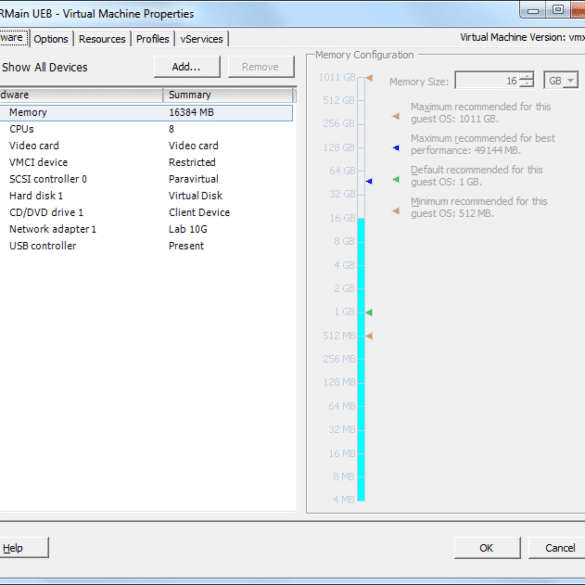Click the Lab 10G network summary

pos(188,229)
